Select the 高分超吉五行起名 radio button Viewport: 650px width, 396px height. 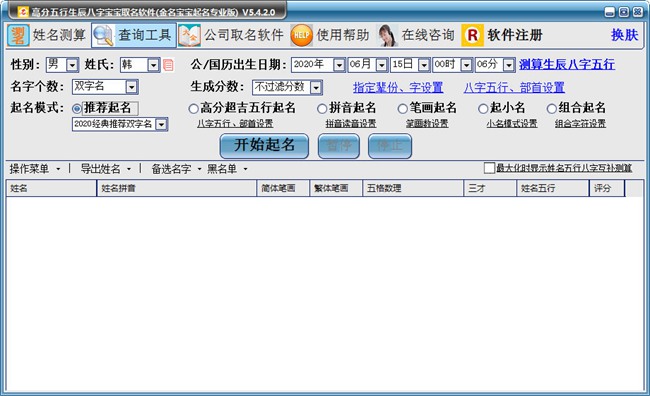pyautogui.click(x=193, y=109)
